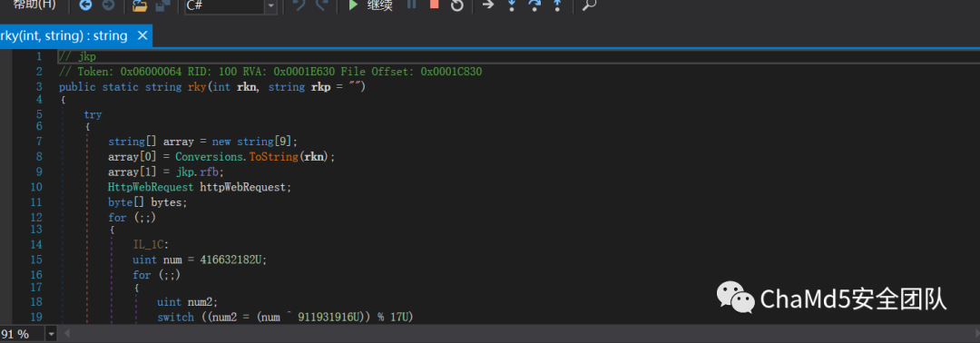This screenshot has height=343, width=980.
Task: Close the rky(int, string) tab
Action: (x=142, y=35)
